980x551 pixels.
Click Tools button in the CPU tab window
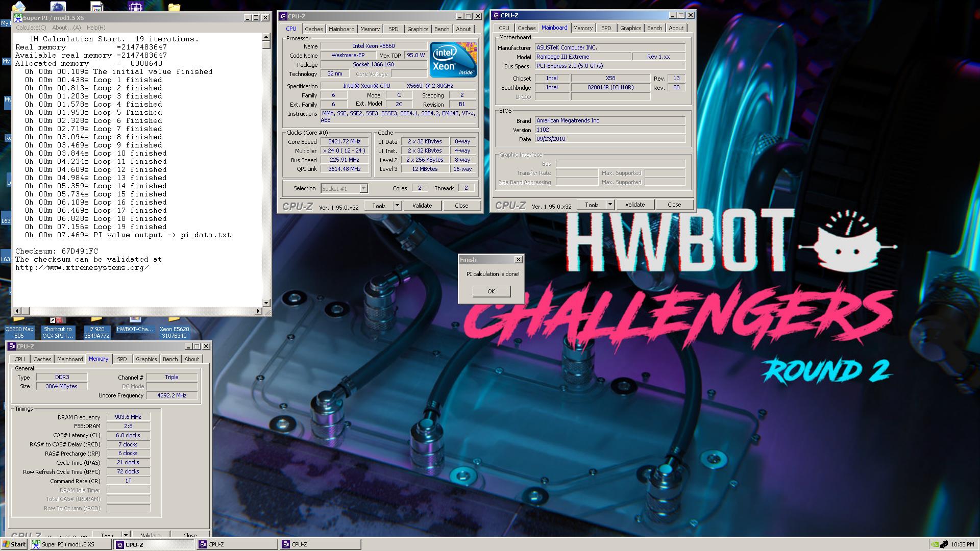(379, 206)
